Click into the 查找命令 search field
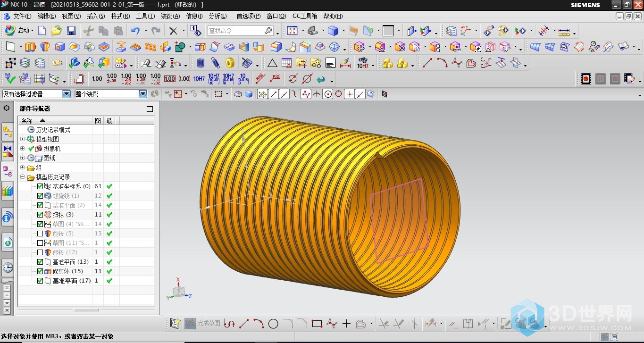The height and width of the screenshot is (343, 644). point(241,31)
